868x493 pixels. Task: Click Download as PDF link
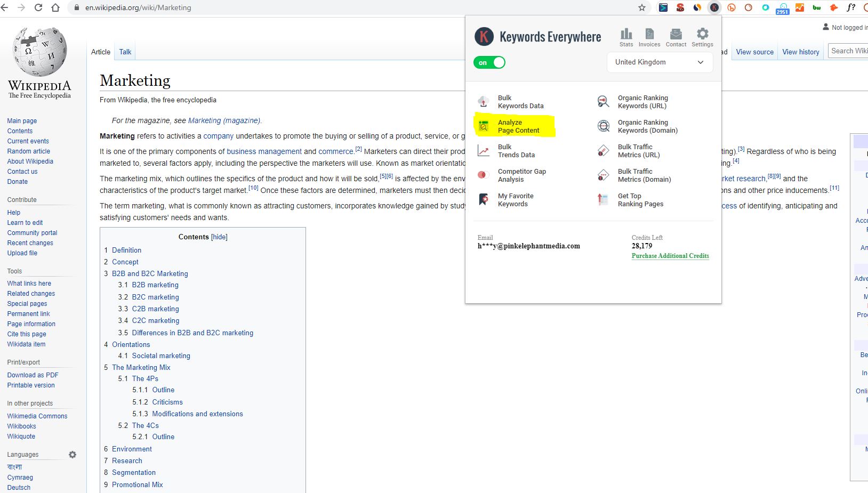pyautogui.click(x=33, y=375)
